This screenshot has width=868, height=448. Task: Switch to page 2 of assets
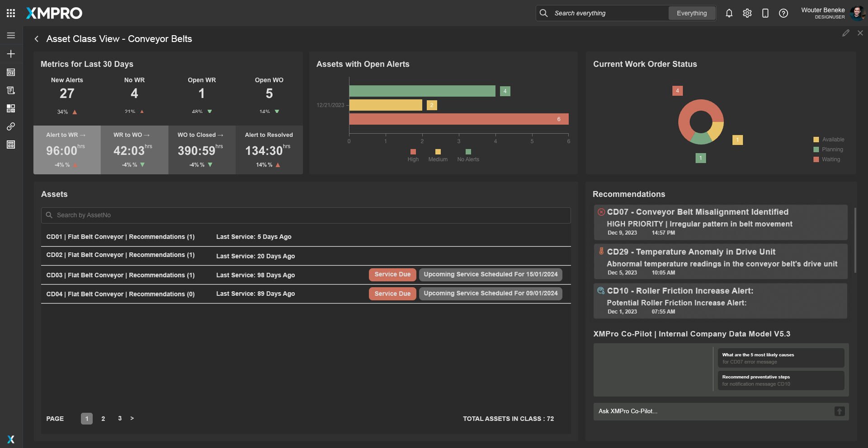coord(103,419)
